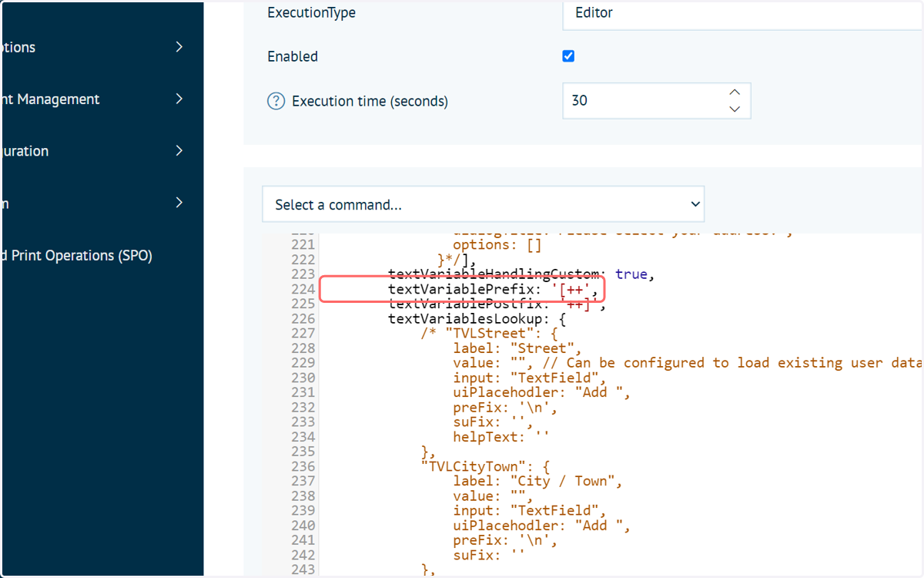Click the label: "City / Town" code line

[538, 481]
